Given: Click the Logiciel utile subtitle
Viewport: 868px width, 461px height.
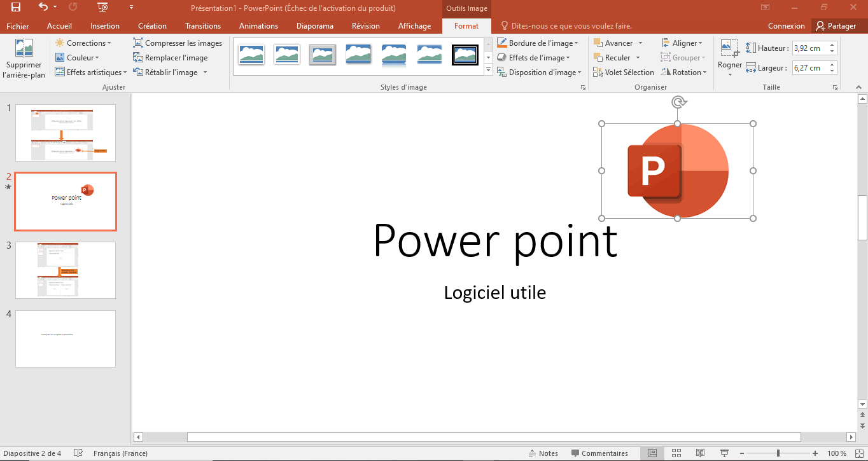Looking at the screenshot, I should (x=495, y=292).
